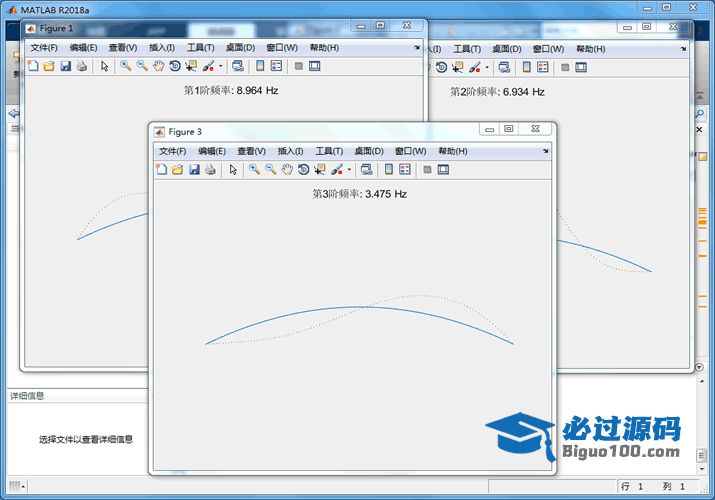Viewport: 715px width, 500px height.
Task: Enable Pan hand tool in Figure 3
Action: pyautogui.click(x=287, y=170)
